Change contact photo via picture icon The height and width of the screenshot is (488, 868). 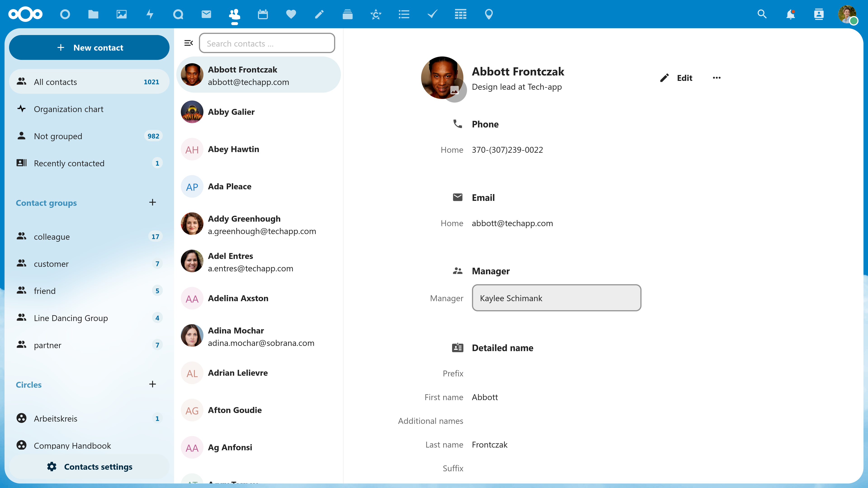click(x=455, y=91)
